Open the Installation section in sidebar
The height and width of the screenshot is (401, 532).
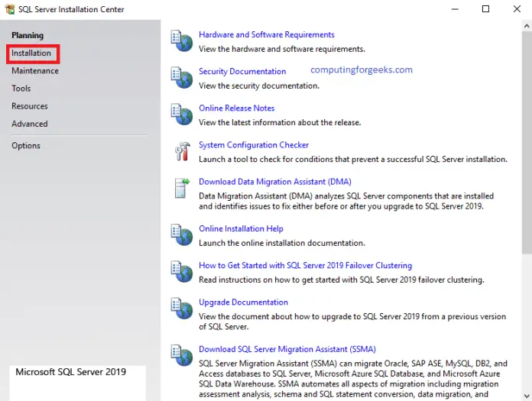point(31,53)
